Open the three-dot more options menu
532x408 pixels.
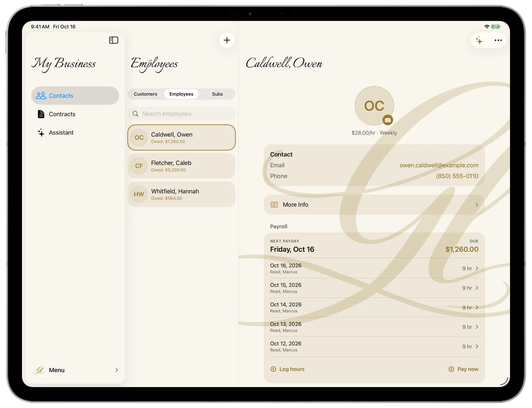[x=498, y=40]
